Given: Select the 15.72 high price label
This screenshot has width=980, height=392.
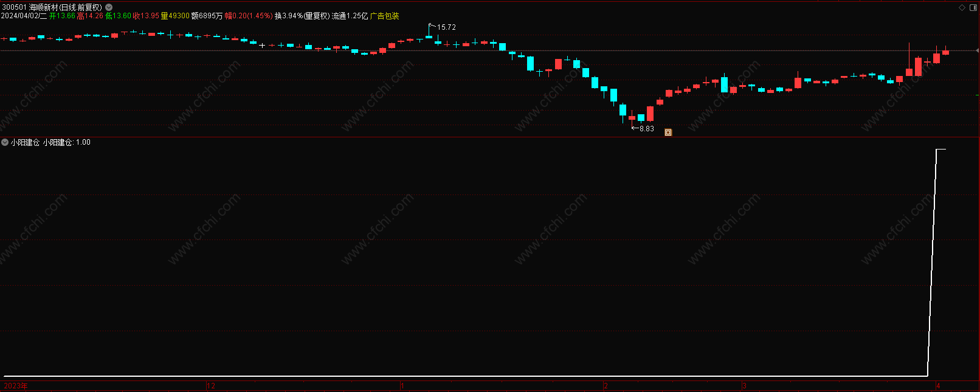Looking at the screenshot, I should [446, 27].
